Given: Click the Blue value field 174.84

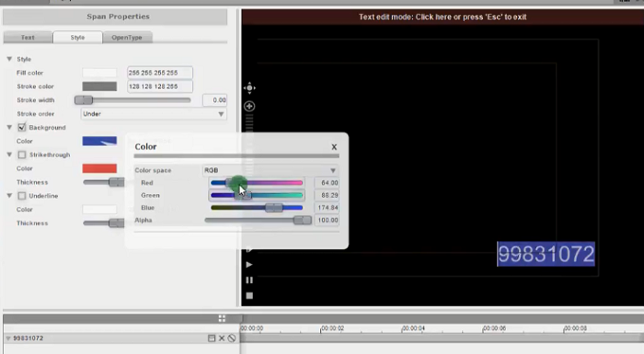Looking at the screenshot, I should click(327, 208).
